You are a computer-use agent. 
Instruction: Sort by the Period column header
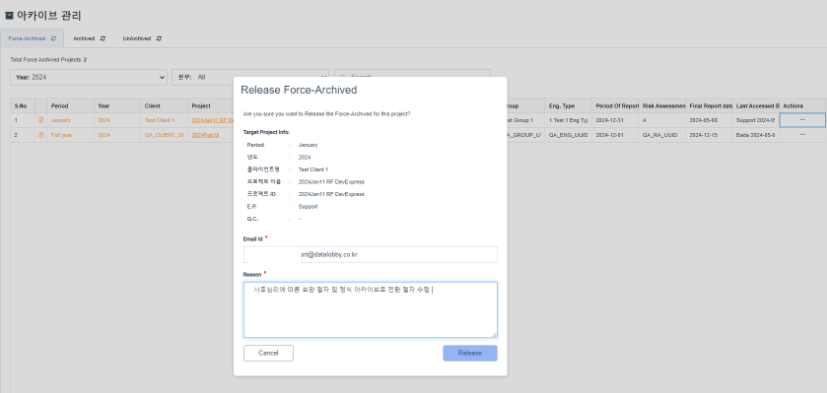pyautogui.click(x=71, y=106)
